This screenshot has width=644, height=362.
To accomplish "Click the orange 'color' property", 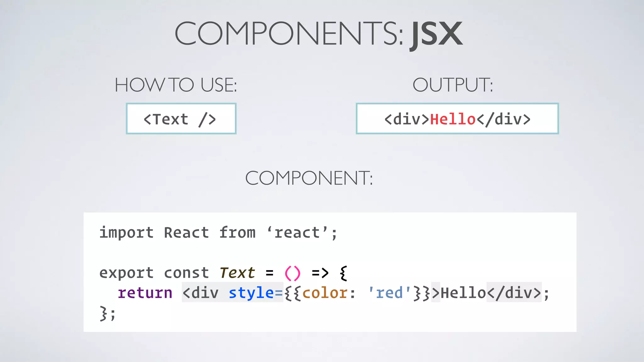I will point(325,293).
